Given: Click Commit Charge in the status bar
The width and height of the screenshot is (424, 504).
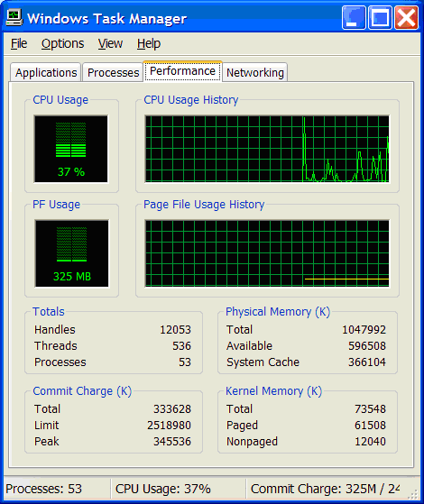Looking at the screenshot, I should click(x=325, y=489).
